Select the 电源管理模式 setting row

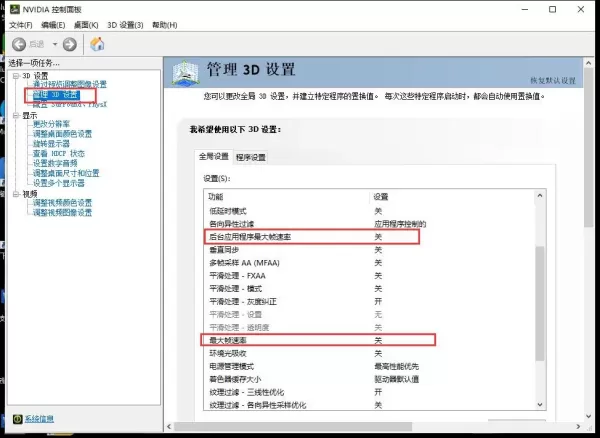(369, 366)
